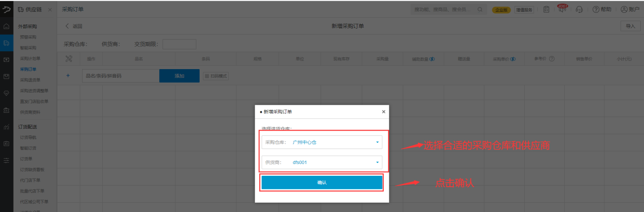Click the three-line list icon in left rail
This screenshot has height=212, width=644.
(x=6, y=160)
